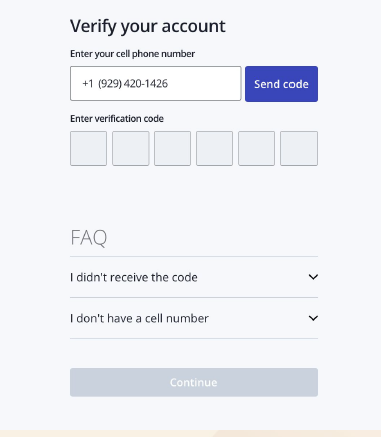Select the sixth verification code box
381x437 pixels.
299,148
